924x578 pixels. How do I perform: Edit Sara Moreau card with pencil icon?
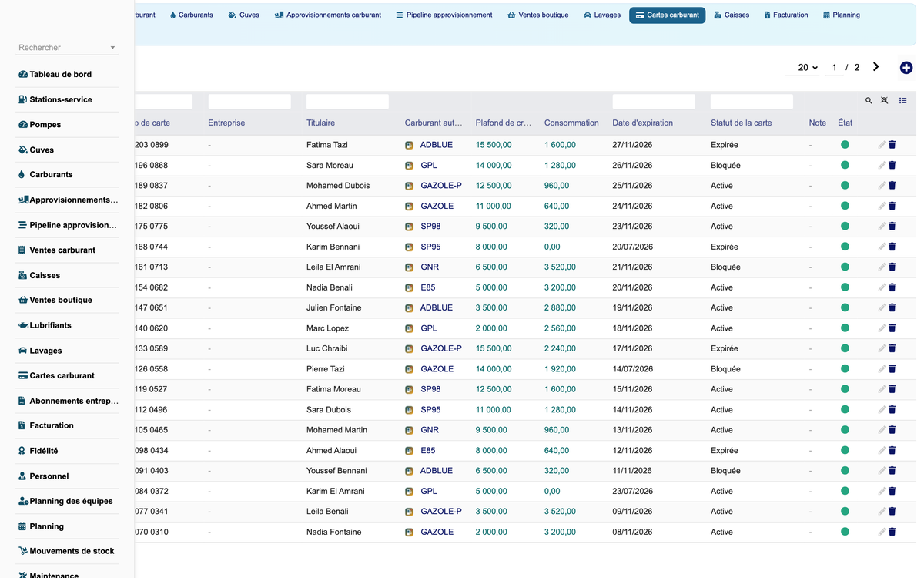coord(882,165)
